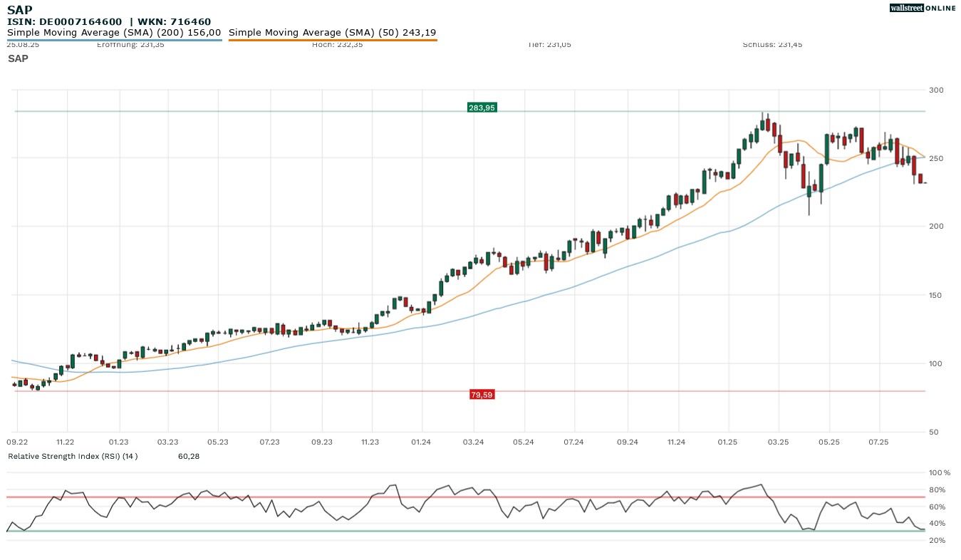Click the 07.25 date axis label
This screenshot has height=560, width=961.
879,442
